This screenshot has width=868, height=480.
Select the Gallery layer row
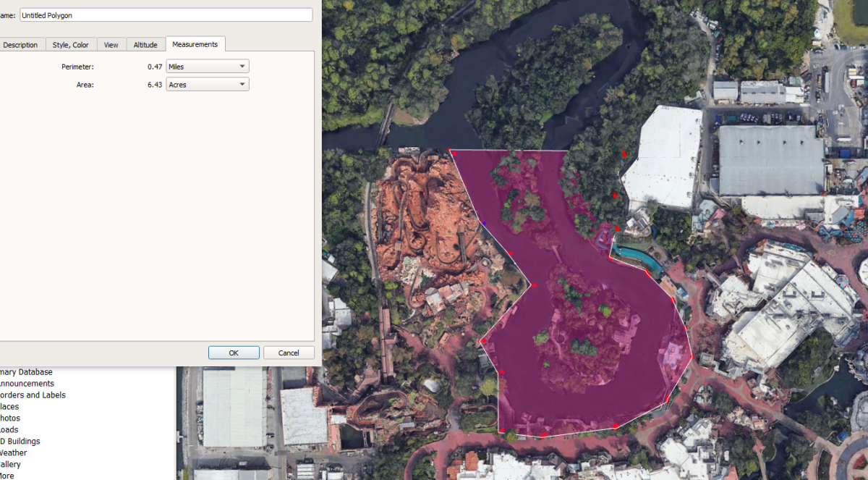pyautogui.click(x=11, y=465)
